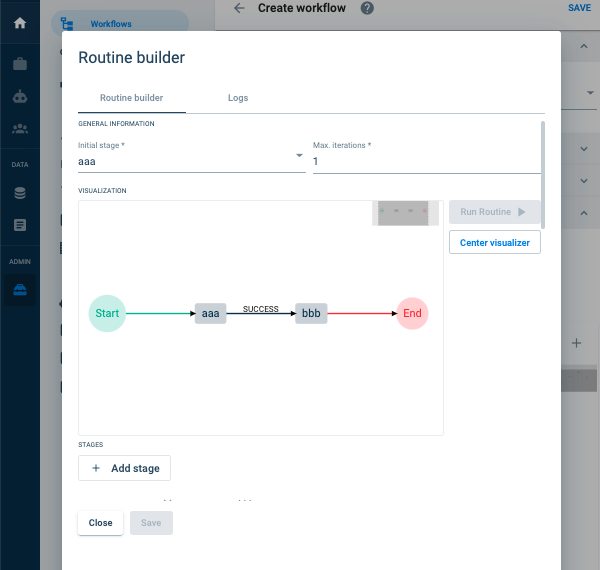Open the home icon in the sidebar

(x=20, y=23)
